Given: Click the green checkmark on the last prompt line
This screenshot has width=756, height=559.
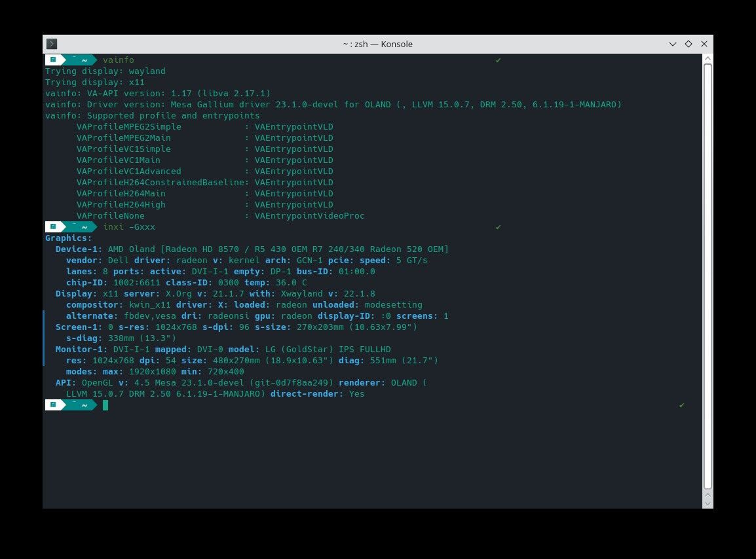Looking at the screenshot, I should click(681, 405).
